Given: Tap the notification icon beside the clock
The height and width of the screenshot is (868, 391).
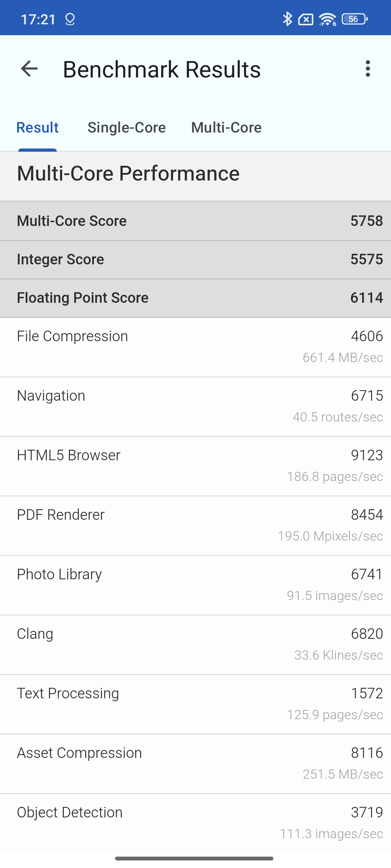Looking at the screenshot, I should click(x=70, y=19).
